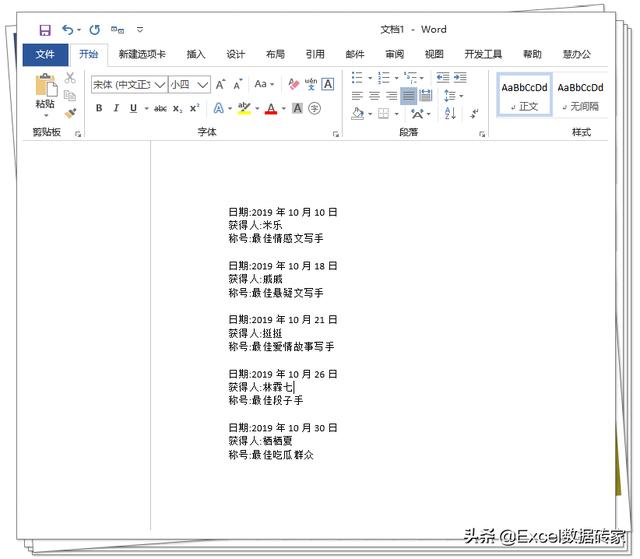Toggle Bold formatting
The width and height of the screenshot is (640, 559).
(99, 108)
